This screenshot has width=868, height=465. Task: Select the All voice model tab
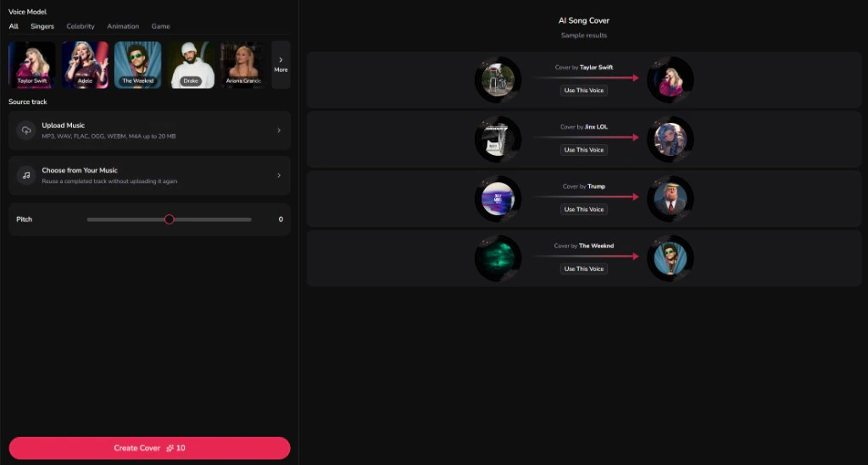coord(14,26)
